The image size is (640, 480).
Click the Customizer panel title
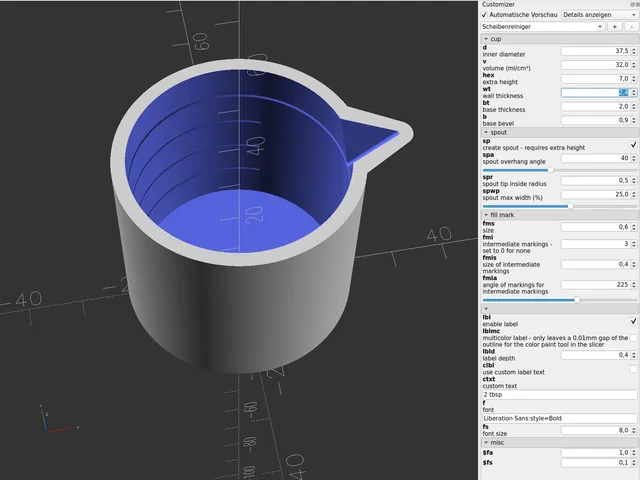click(498, 4)
